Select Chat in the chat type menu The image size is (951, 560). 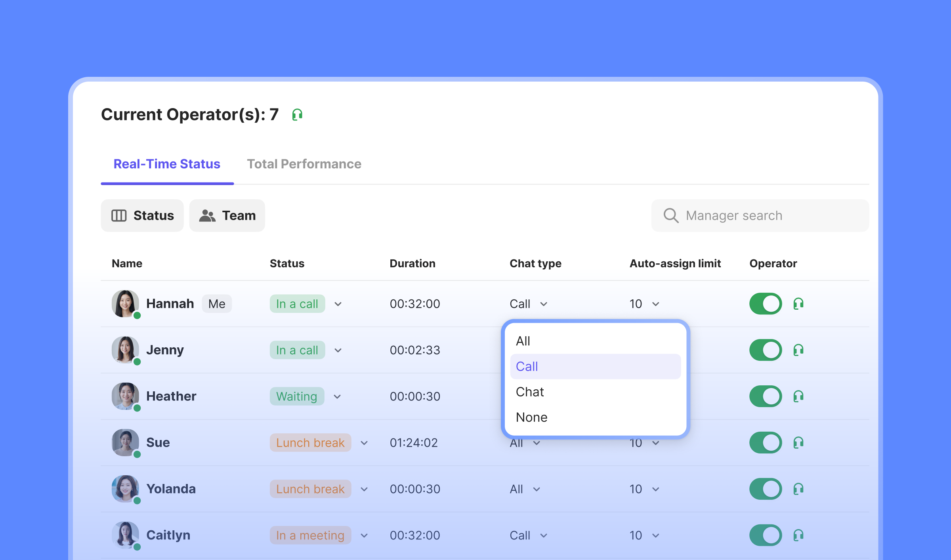(530, 392)
